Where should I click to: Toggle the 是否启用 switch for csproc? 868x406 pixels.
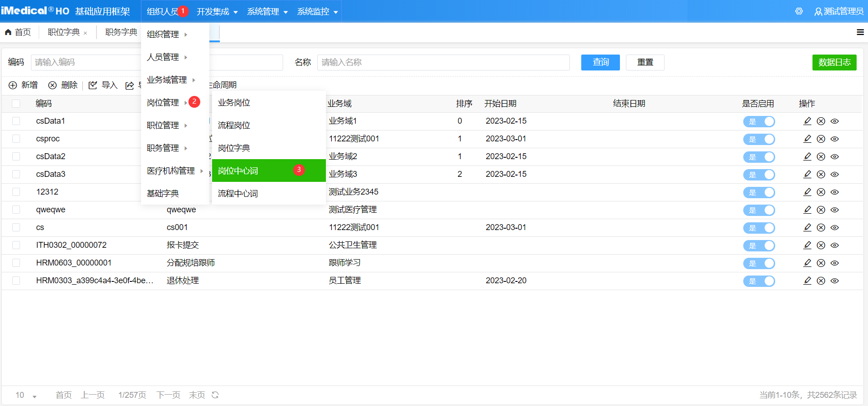759,139
